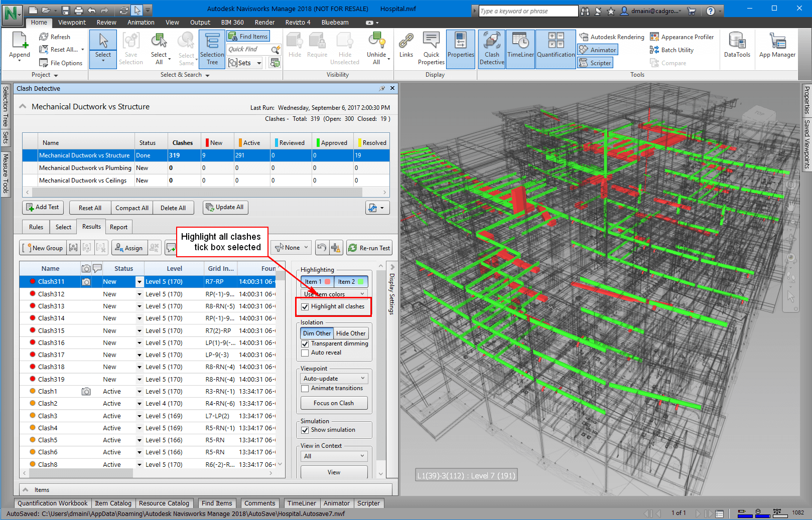This screenshot has width=812, height=520.
Task: Open the Viewpoint ribbon tab
Action: coord(72,23)
